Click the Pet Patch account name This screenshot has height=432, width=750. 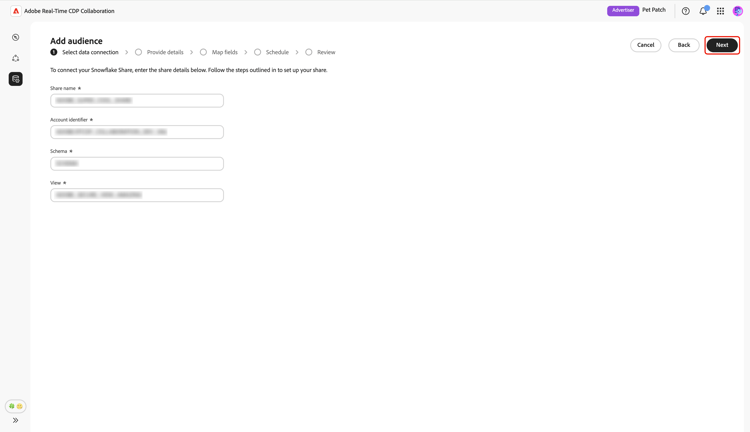[x=654, y=10]
